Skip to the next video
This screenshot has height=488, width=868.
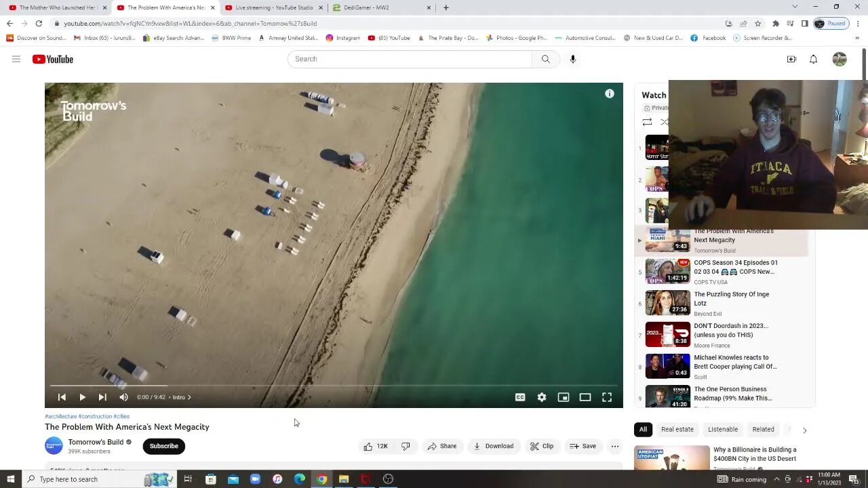click(102, 397)
